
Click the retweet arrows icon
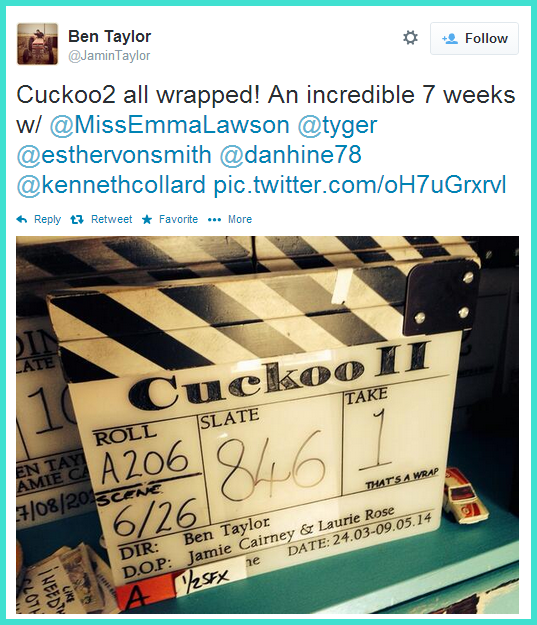[x=77, y=220]
